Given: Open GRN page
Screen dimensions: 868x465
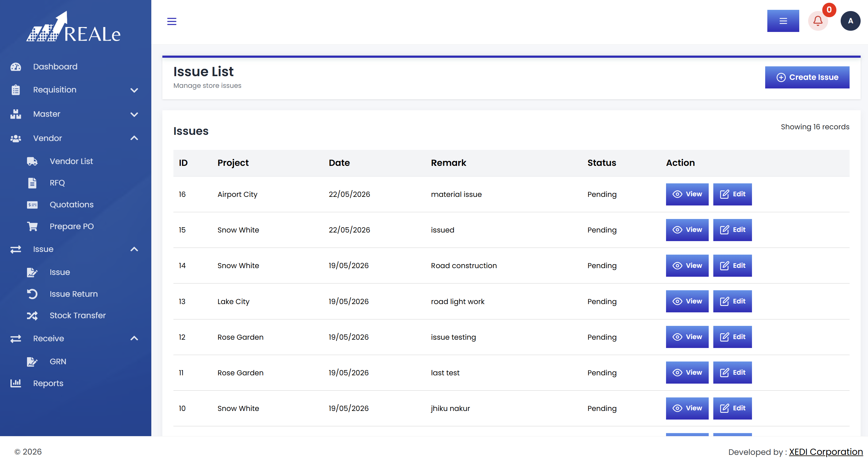Looking at the screenshot, I should point(58,361).
